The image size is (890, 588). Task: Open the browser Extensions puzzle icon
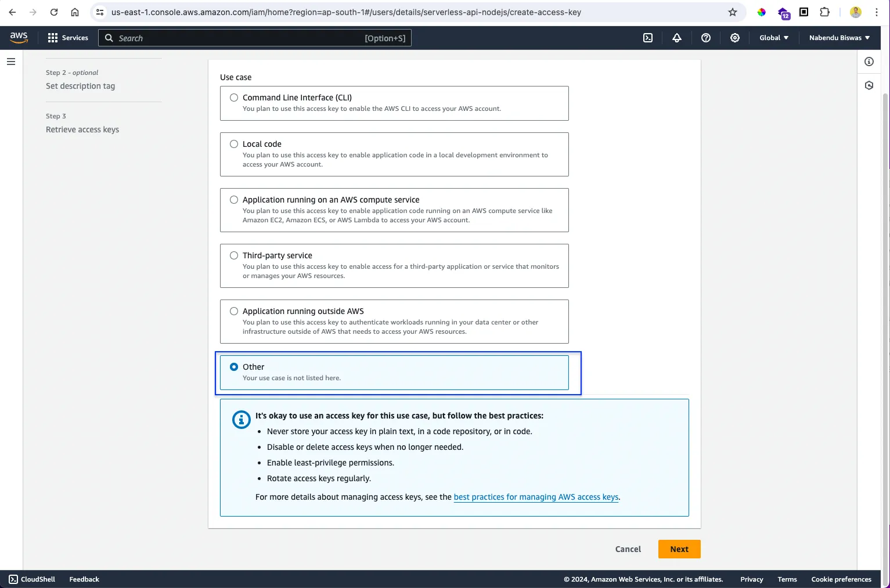click(x=824, y=12)
